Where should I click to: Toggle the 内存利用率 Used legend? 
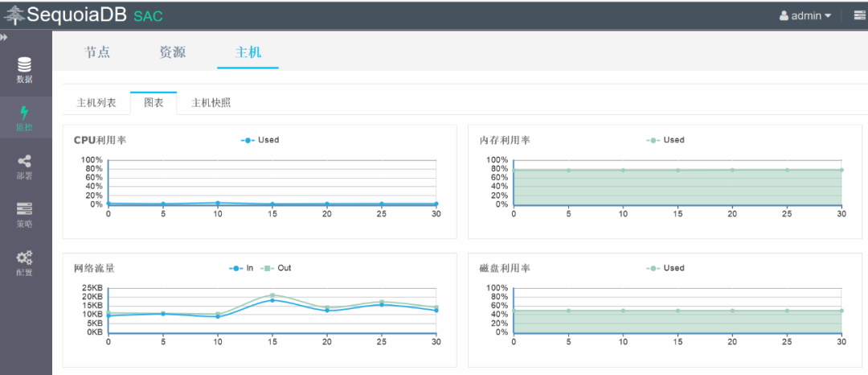[x=665, y=140]
